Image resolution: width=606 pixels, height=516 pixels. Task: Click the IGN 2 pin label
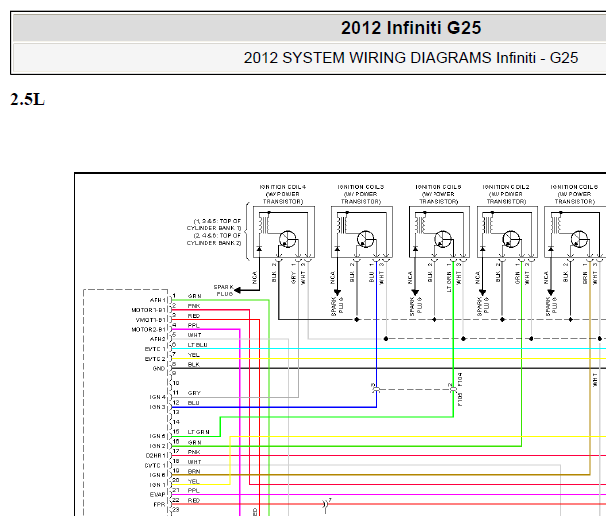coord(158,446)
